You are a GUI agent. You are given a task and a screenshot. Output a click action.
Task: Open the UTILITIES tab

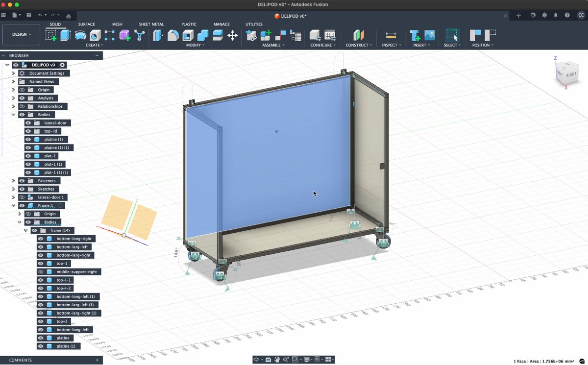click(254, 24)
